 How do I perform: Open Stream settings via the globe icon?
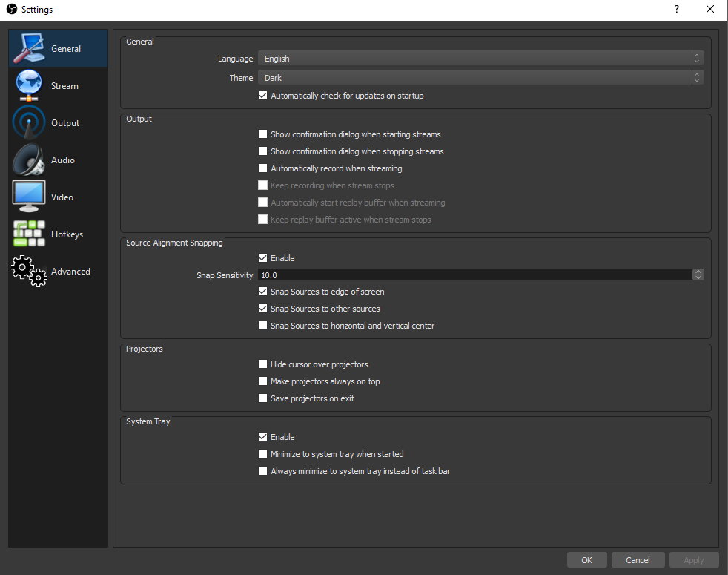pos(29,86)
